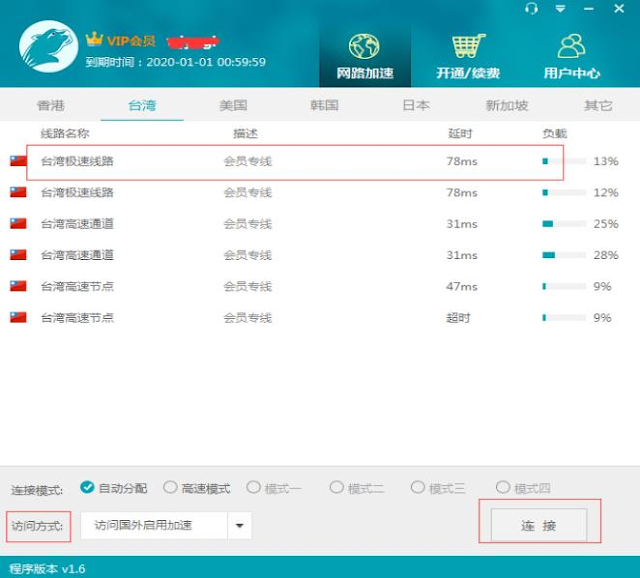Open the 访问国外启用加速 combo box
The width and height of the screenshot is (640, 578).
click(154, 525)
